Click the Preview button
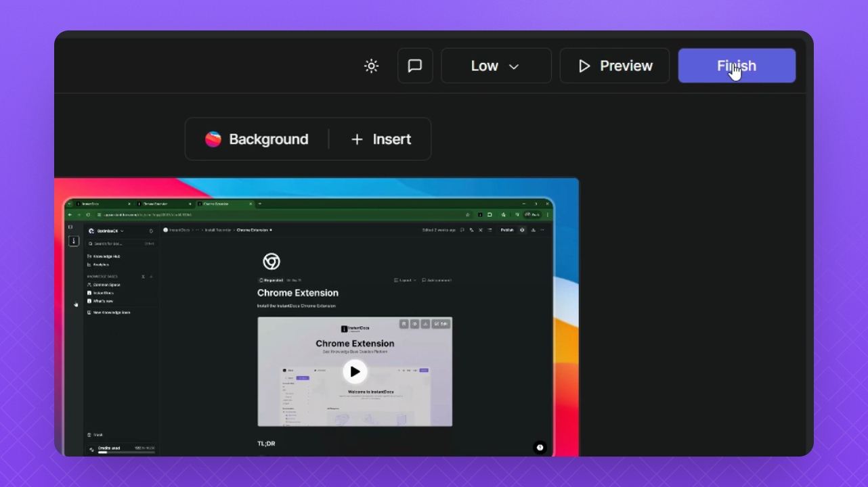This screenshot has height=487, width=868. click(x=615, y=66)
